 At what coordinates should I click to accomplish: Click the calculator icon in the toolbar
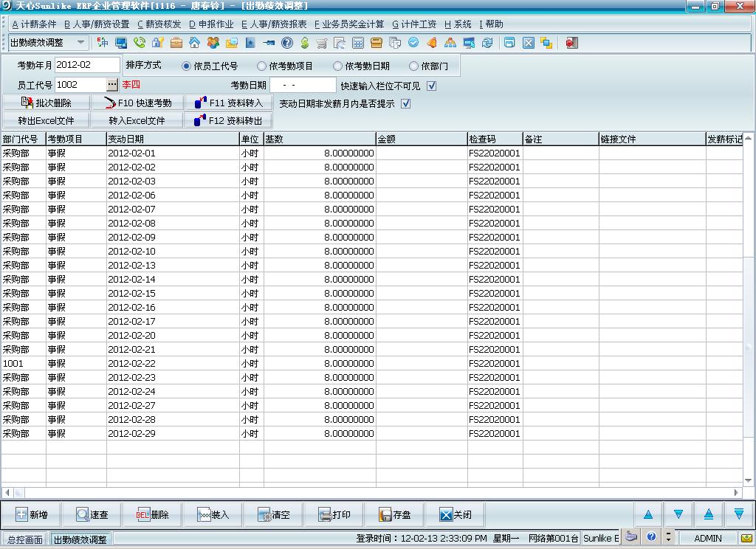point(358,43)
